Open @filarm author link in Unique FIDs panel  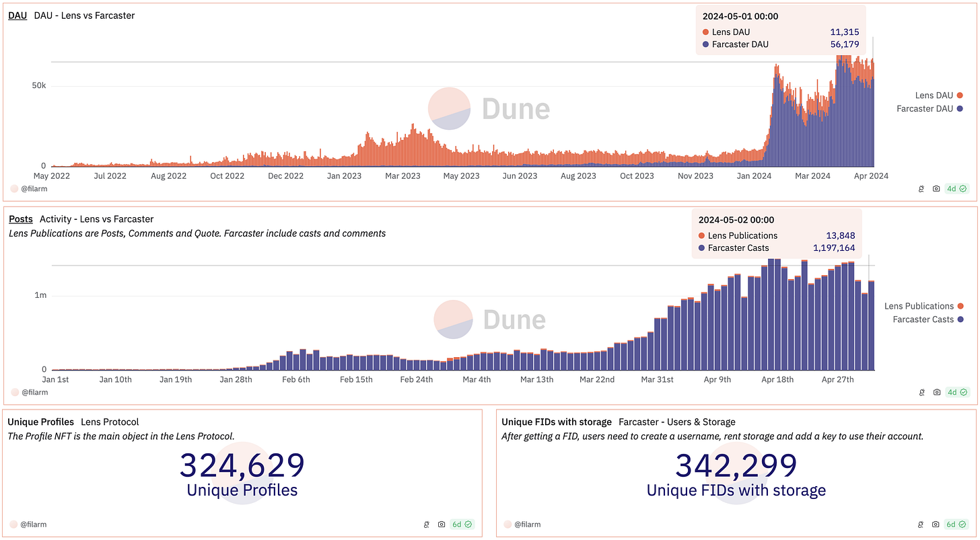point(528,525)
